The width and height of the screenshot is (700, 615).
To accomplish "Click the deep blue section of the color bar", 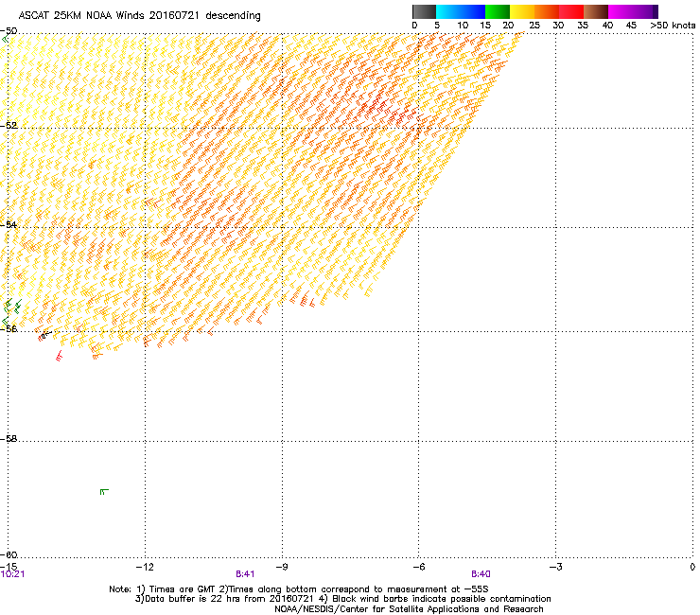I will 473,11.
